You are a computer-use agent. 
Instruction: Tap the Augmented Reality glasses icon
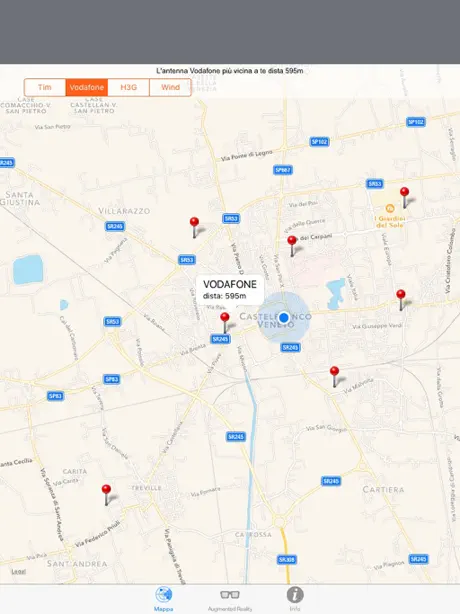tap(230, 595)
